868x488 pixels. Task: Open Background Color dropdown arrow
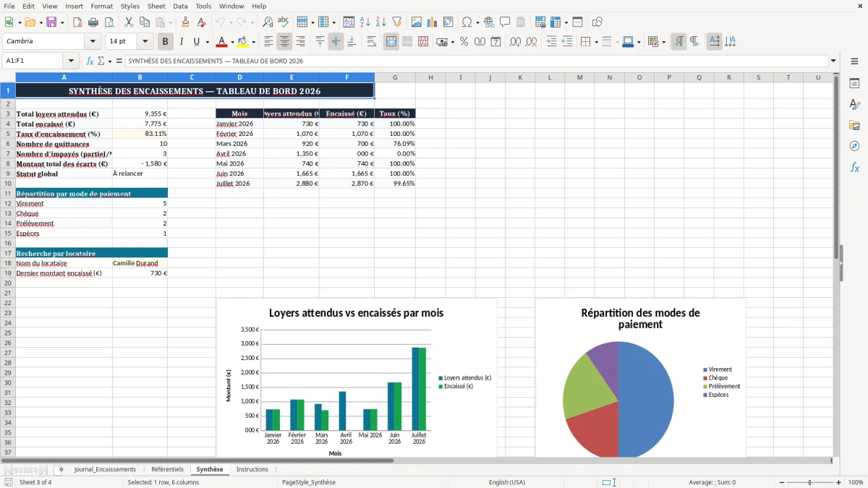tap(253, 43)
